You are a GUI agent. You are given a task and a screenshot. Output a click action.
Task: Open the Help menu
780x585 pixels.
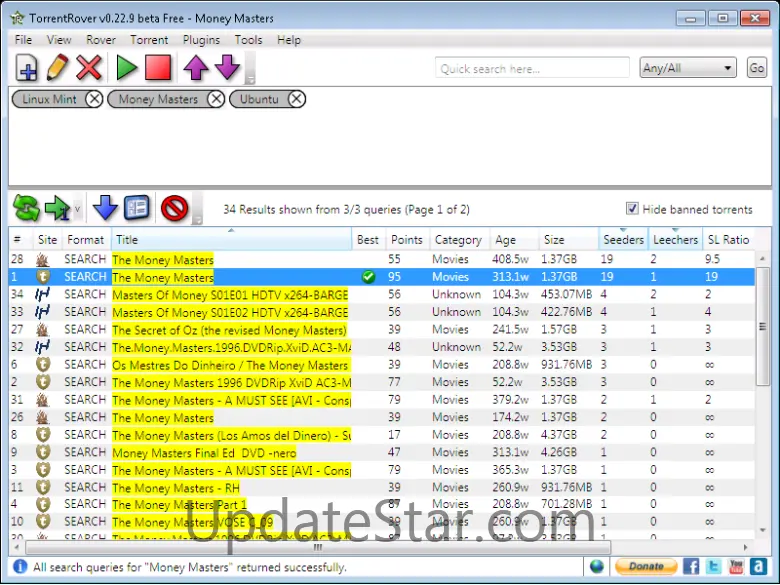[289, 40]
